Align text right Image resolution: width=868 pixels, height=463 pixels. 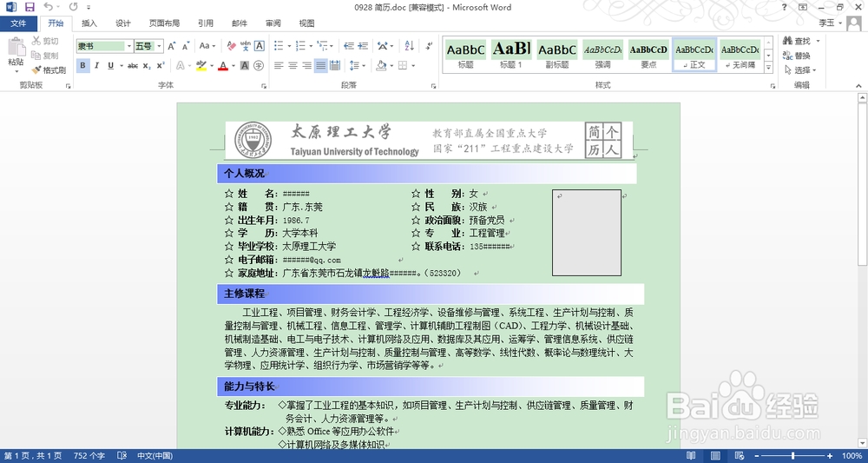306,66
